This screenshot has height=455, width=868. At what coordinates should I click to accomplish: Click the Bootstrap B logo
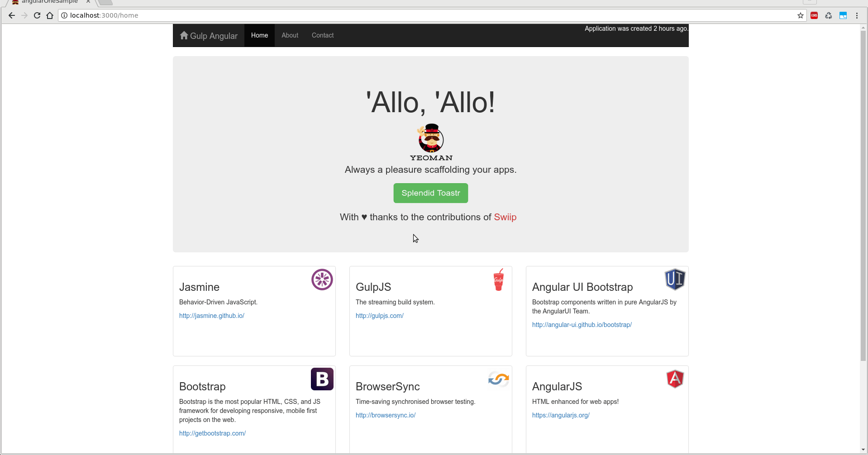pos(322,379)
